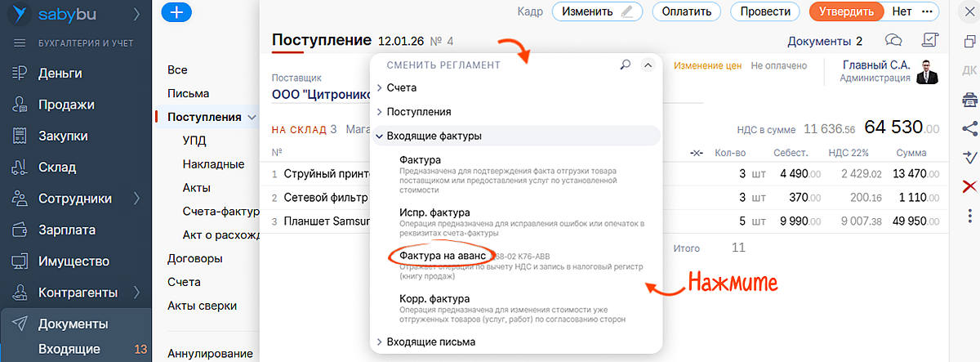The height and width of the screenshot is (362, 980).
Task: Click the share icon in right toolbar
Action: (969, 127)
